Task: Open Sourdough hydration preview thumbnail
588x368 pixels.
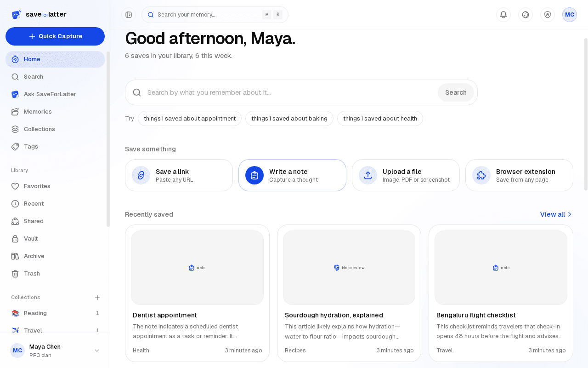Action: point(349,268)
